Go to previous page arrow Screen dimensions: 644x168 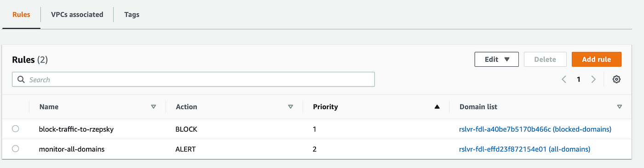pyautogui.click(x=563, y=80)
